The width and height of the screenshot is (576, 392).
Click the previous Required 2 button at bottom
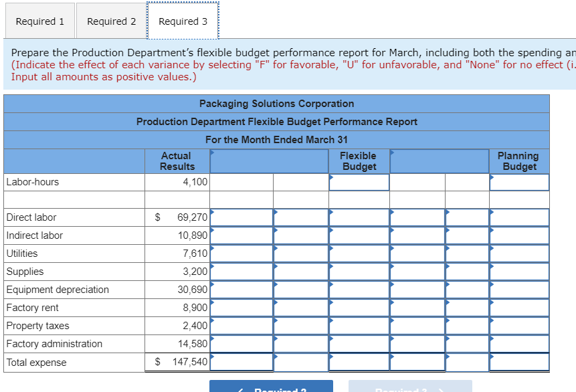pyautogui.click(x=271, y=387)
